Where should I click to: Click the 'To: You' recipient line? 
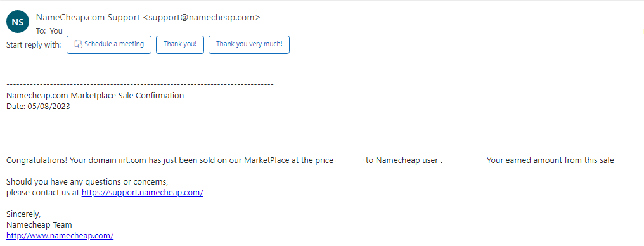click(x=49, y=31)
